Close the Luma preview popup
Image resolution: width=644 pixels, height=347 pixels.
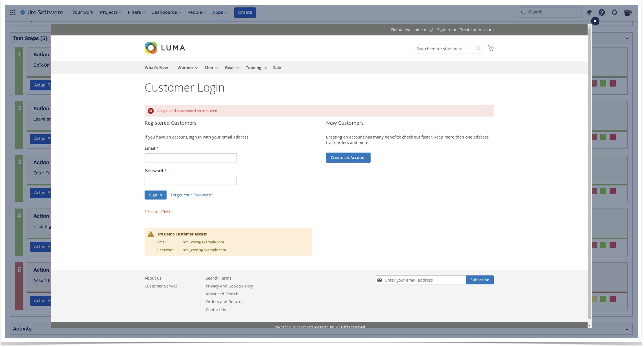click(x=595, y=21)
